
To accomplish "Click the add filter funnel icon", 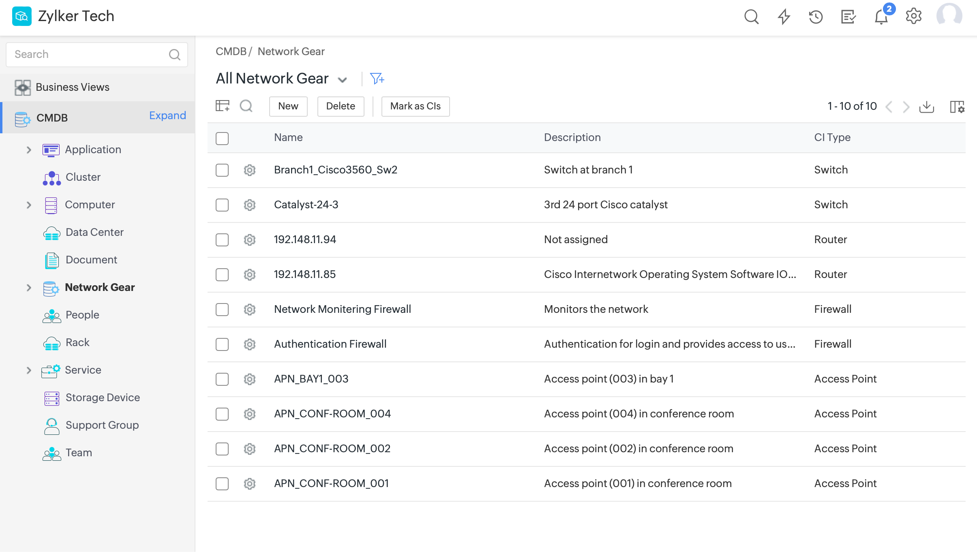I will 377,78.
